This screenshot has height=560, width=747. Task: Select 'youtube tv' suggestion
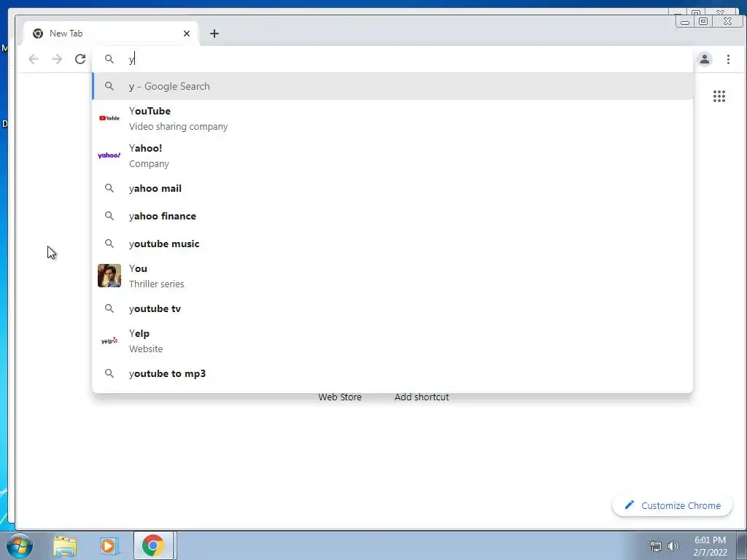[392, 308]
